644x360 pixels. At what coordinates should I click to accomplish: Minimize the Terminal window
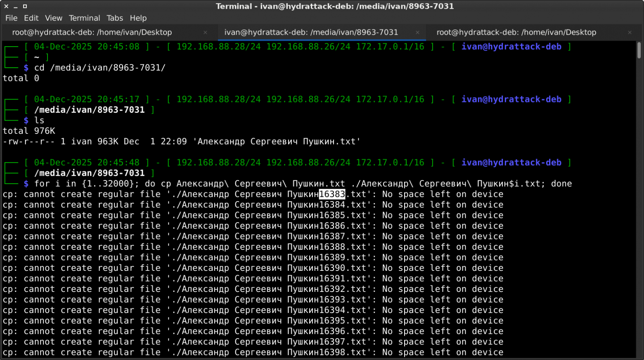tap(16, 7)
